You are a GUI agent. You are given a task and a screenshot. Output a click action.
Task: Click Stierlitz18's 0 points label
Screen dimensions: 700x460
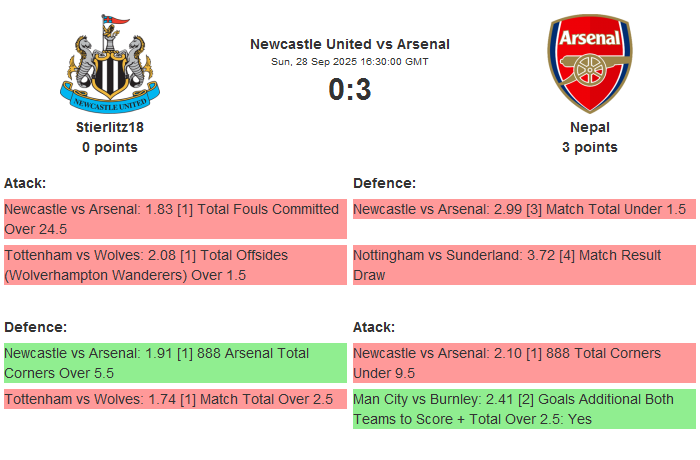pos(110,147)
